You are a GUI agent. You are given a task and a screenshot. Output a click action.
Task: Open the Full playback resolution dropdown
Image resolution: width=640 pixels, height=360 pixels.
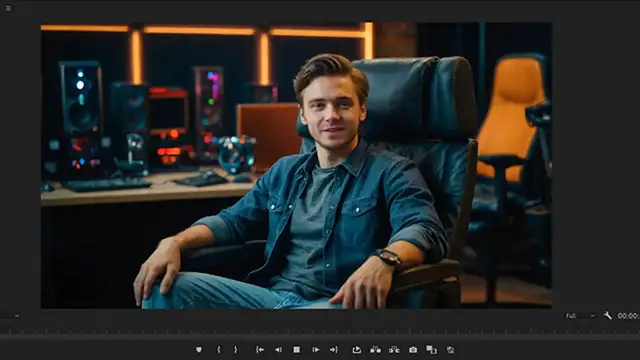(x=580, y=316)
